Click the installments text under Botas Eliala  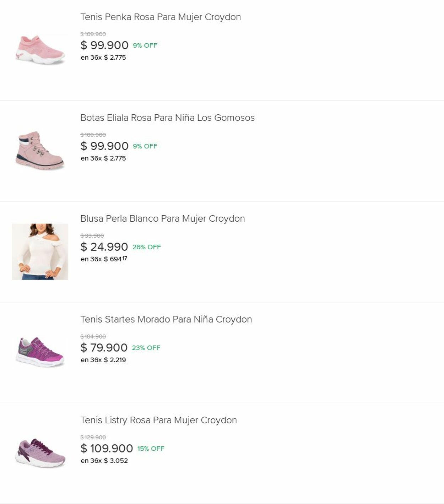103,158
